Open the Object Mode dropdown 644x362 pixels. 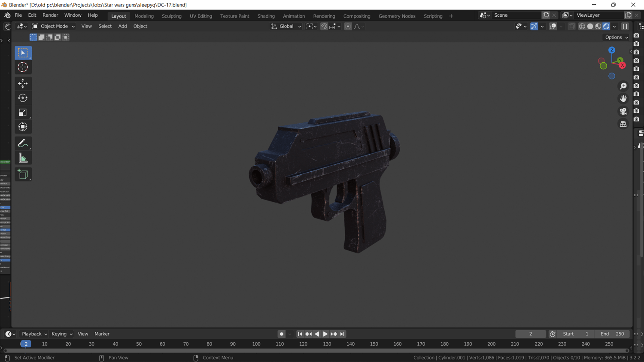tap(54, 26)
